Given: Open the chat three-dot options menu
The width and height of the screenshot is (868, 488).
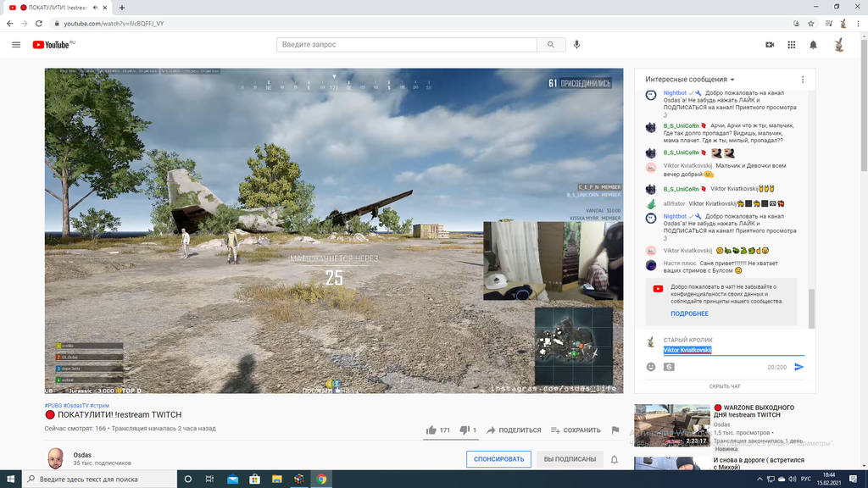Looking at the screenshot, I should click(803, 80).
